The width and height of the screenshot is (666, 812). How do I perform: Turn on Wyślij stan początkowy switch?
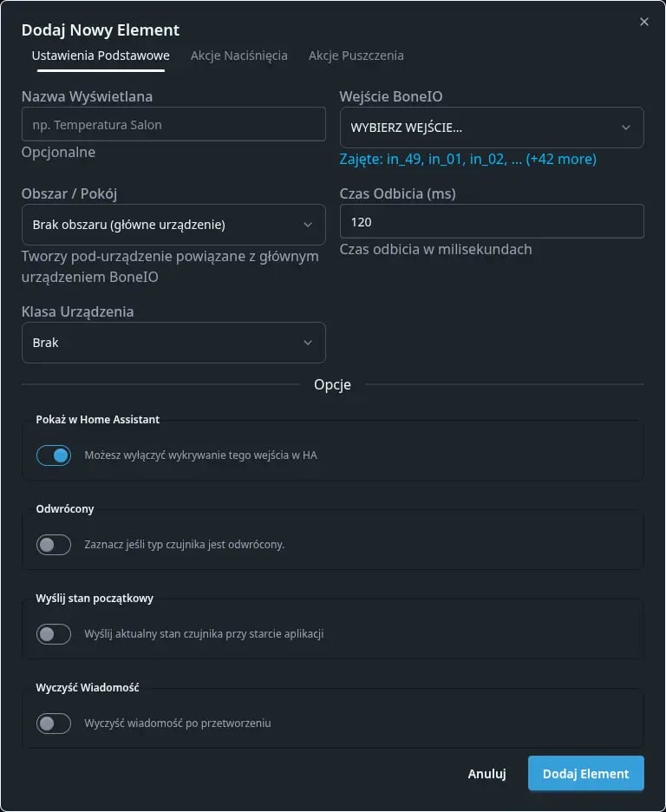coord(54,634)
